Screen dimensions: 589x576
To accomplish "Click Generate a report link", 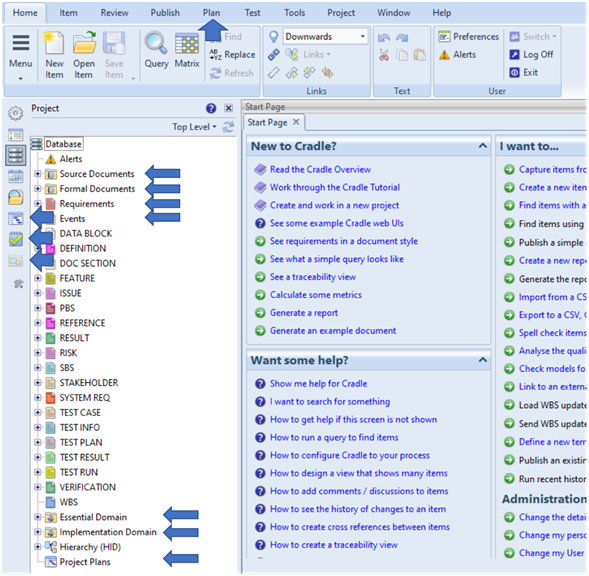I will pos(304,313).
